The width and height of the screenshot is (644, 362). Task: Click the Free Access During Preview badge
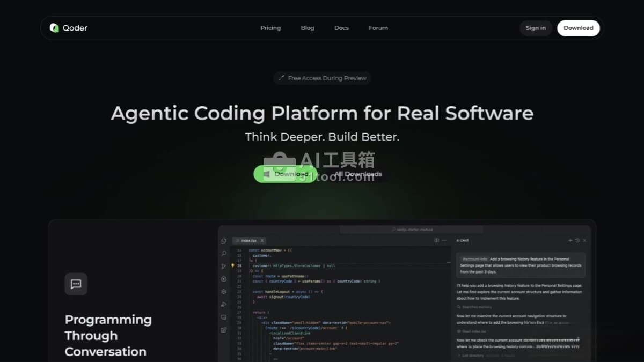(x=322, y=78)
